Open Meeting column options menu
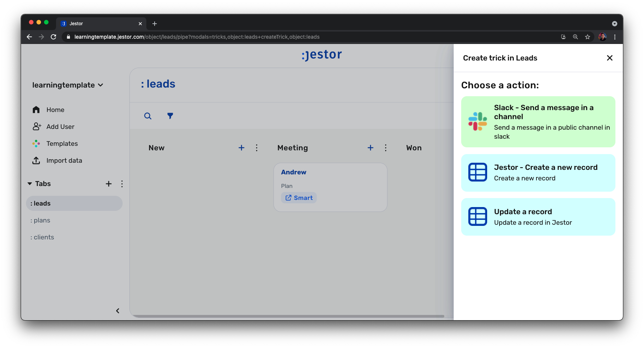Image resolution: width=644 pixels, height=348 pixels. tap(386, 148)
